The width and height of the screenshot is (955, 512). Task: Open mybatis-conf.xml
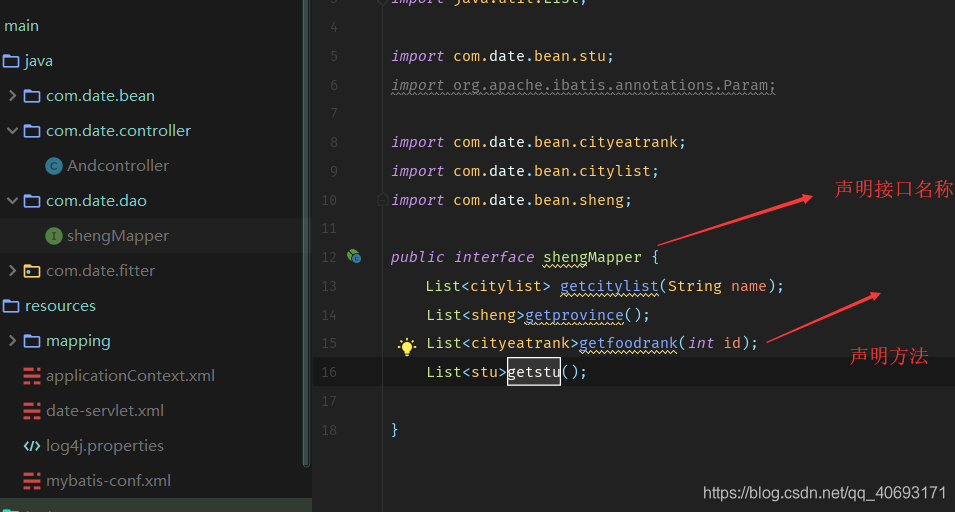click(x=108, y=480)
